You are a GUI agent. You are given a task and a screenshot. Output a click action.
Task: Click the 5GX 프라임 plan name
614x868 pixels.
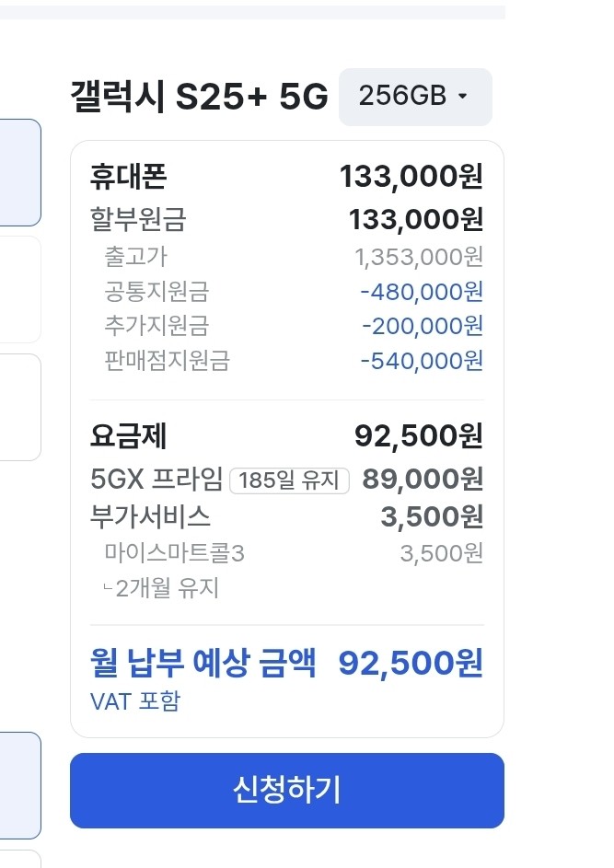(x=156, y=480)
